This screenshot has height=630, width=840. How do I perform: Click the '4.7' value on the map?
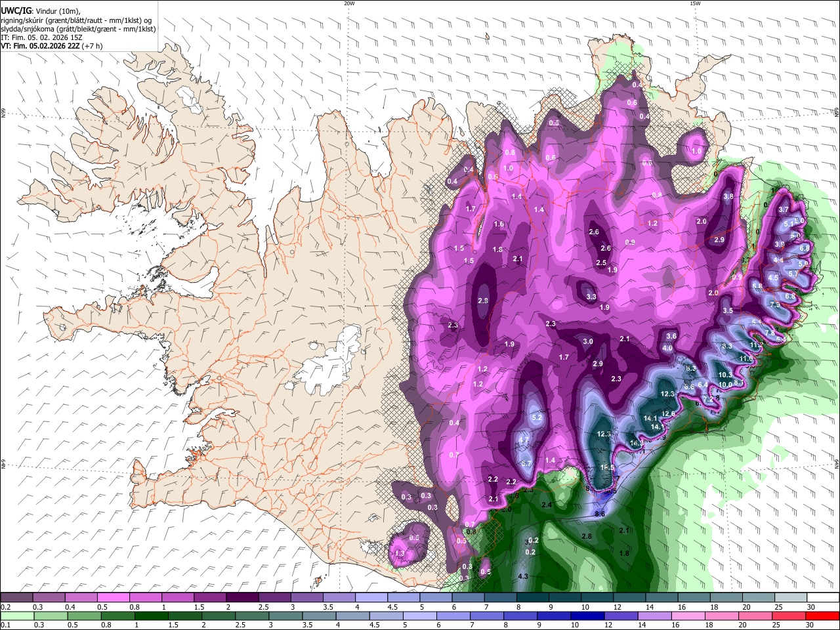(524, 440)
